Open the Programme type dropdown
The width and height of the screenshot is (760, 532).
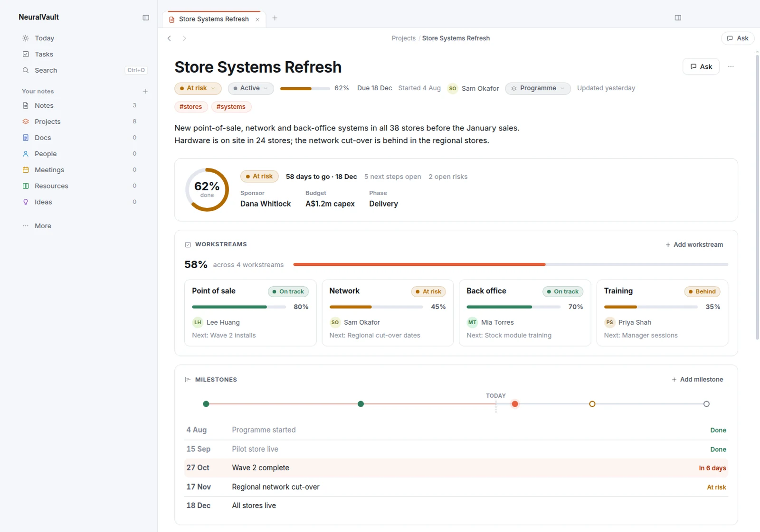click(x=538, y=88)
